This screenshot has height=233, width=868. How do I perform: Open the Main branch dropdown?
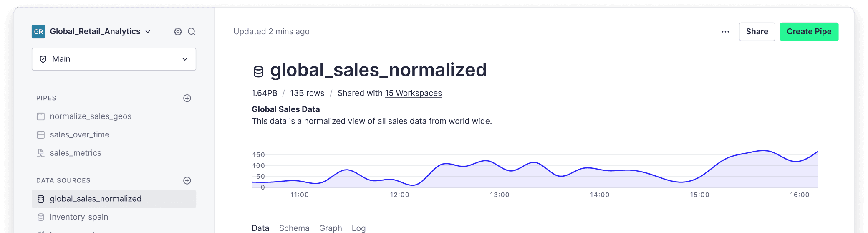coord(114,59)
